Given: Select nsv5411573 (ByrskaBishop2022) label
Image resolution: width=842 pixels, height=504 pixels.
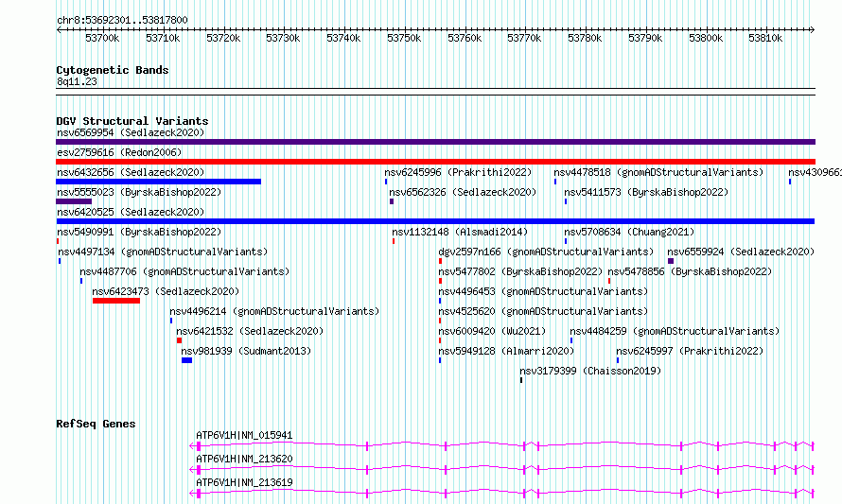Looking at the screenshot, I should [646, 192].
